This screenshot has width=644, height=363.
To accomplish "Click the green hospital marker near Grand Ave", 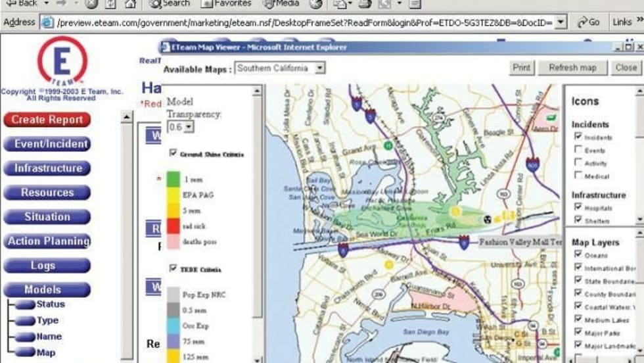I will [x=388, y=145].
